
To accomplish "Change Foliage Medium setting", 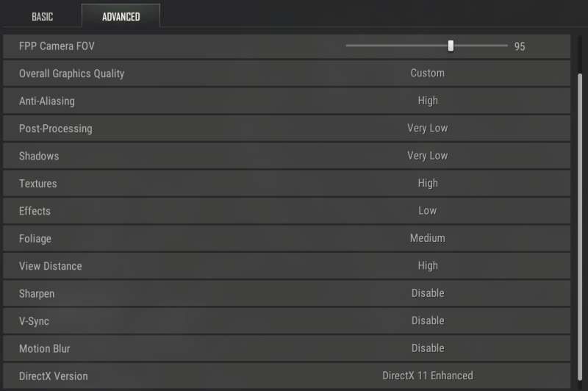I will click(427, 238).
